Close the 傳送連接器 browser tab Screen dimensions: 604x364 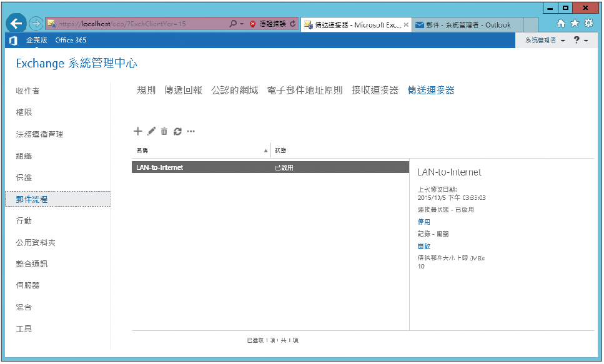[406, 25]
